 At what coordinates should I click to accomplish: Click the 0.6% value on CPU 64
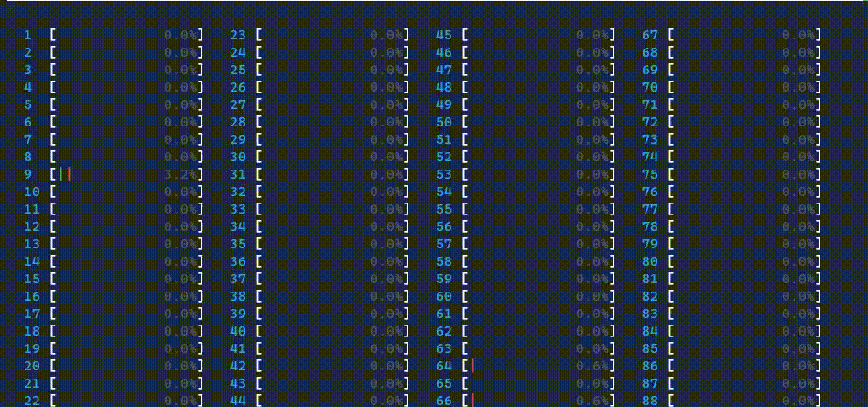591,366
